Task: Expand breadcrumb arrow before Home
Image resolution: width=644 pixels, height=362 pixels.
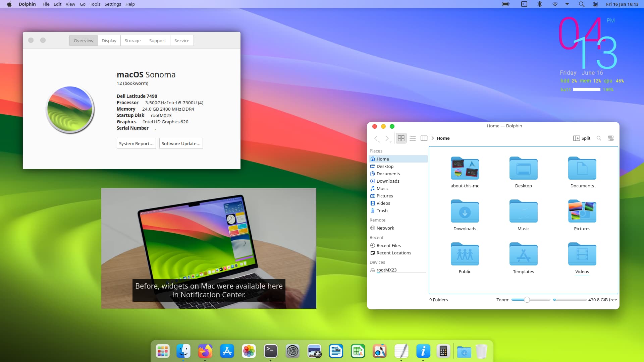Action: 433,138
